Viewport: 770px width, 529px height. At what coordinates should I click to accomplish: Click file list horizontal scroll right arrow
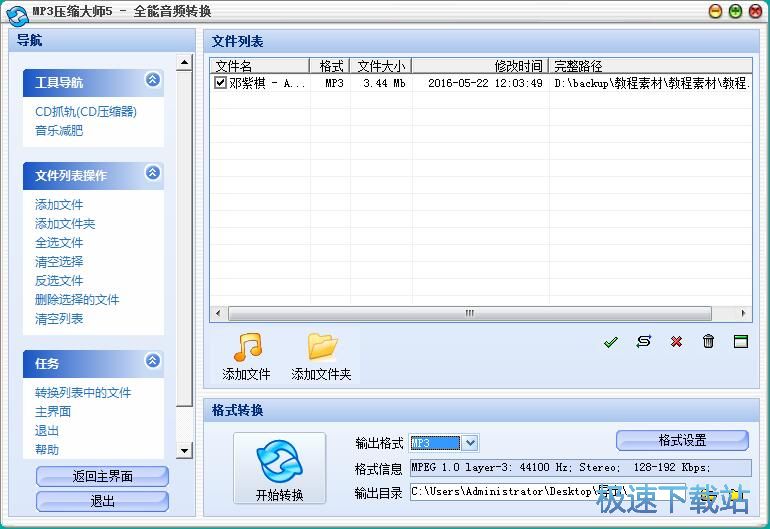(743, 313)
